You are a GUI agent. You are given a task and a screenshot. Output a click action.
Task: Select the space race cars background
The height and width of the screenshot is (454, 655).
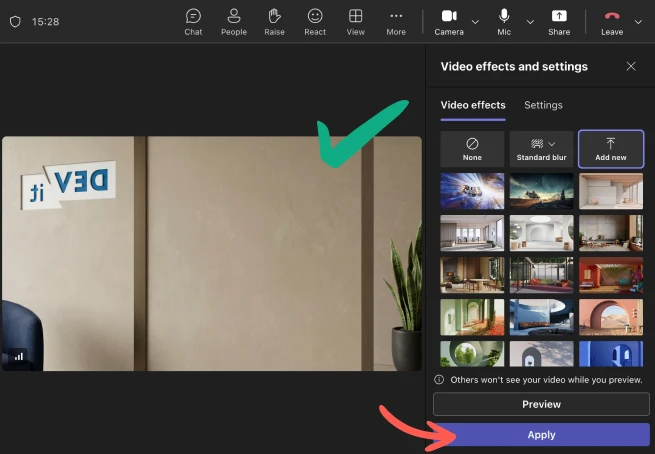472,191
